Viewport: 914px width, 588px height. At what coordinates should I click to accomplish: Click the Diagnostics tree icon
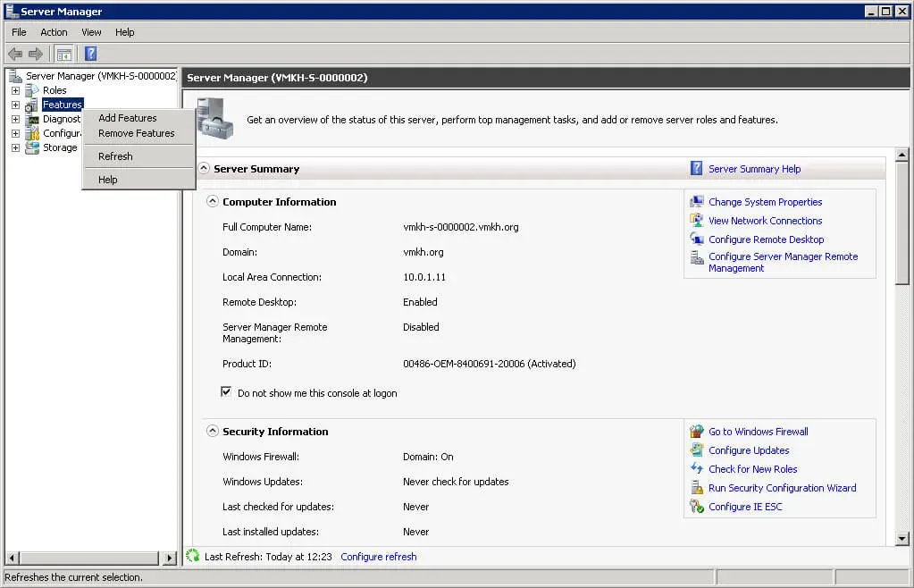click(32, 119)
